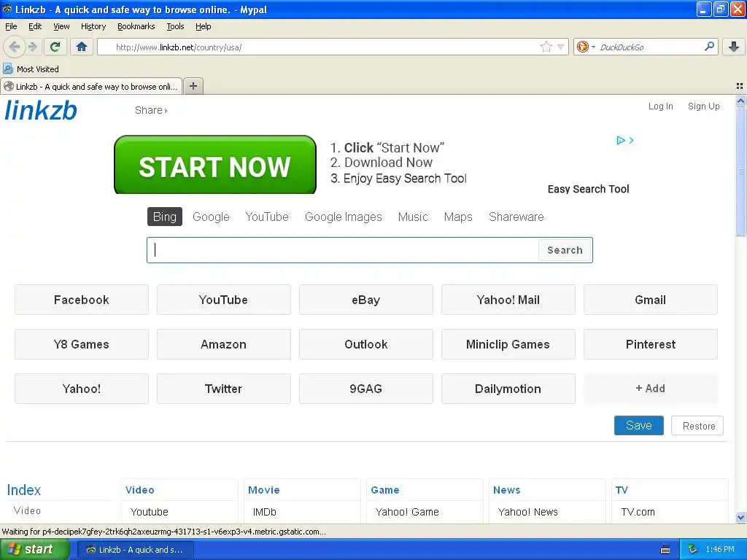Open the Help menu
The image size is (747, 560).
coord(203,26)
